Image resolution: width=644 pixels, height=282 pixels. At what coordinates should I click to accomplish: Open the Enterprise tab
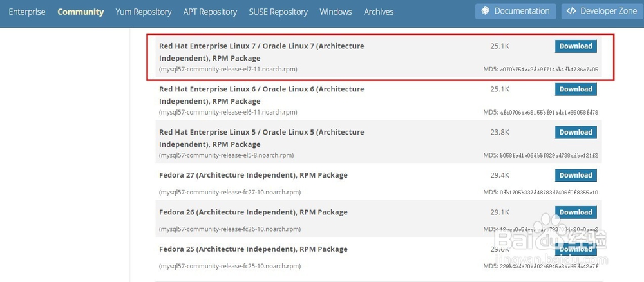[x=27, y=12]
